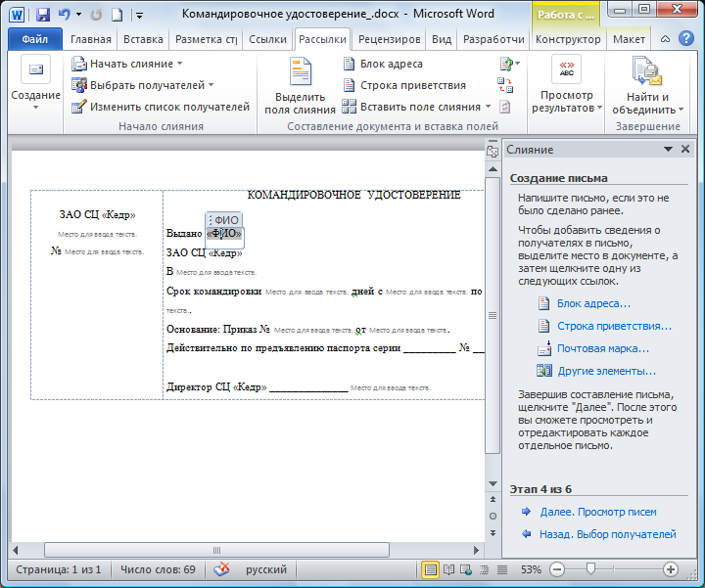
Task: Switch to the Конструктор ribbon tab
Action: (568, 39)
